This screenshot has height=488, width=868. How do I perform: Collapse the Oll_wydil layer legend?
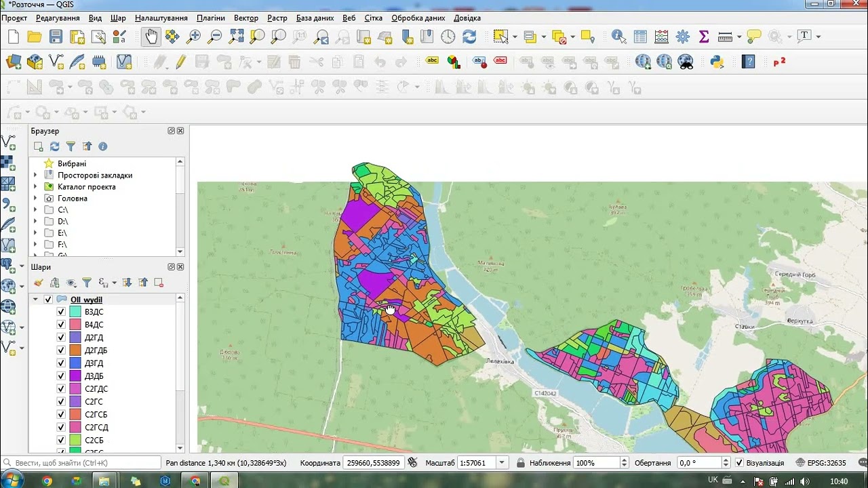click(35, 300)
